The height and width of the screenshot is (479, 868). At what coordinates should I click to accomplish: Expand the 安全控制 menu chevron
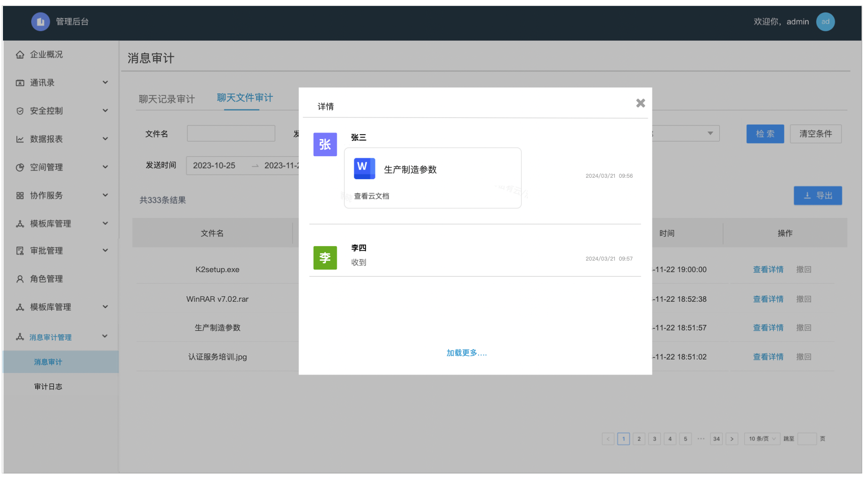(x=105, y=110)
